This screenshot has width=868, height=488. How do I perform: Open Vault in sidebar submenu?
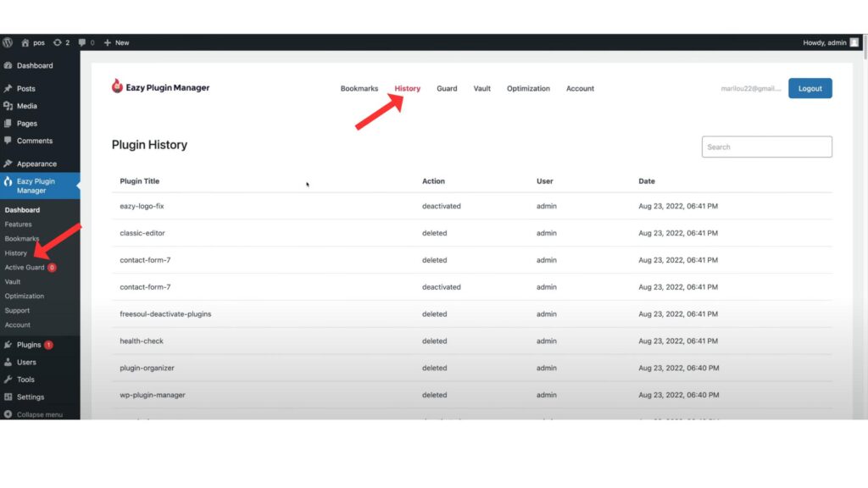tap(12, 281)
